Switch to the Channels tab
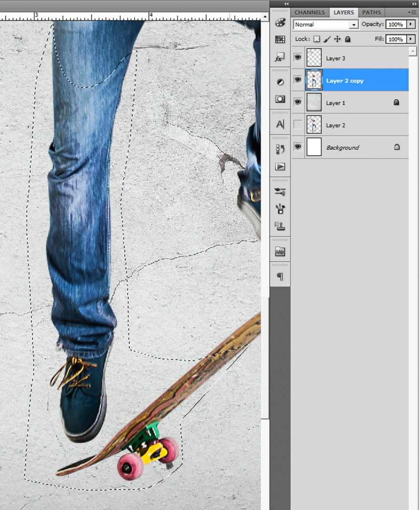Screen dimensions: 420x510 coord(309,13)
